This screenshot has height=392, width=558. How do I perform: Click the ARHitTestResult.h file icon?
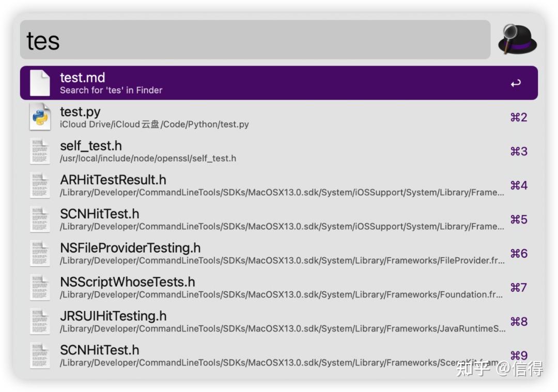point(40,185)
